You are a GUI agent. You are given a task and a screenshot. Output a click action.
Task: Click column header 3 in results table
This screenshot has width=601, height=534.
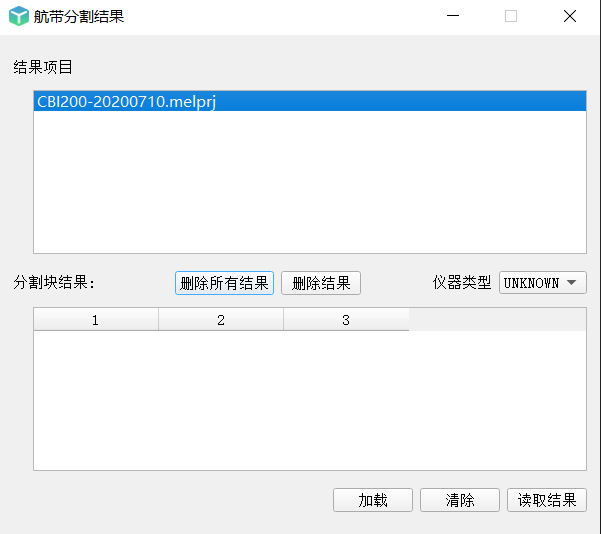click(x=346, y=319)
